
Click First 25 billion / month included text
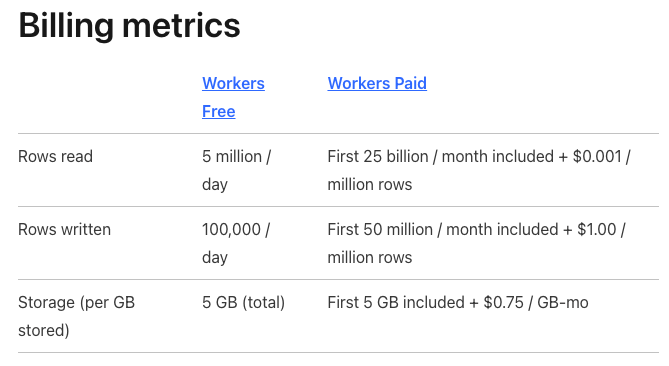[440, 157]
